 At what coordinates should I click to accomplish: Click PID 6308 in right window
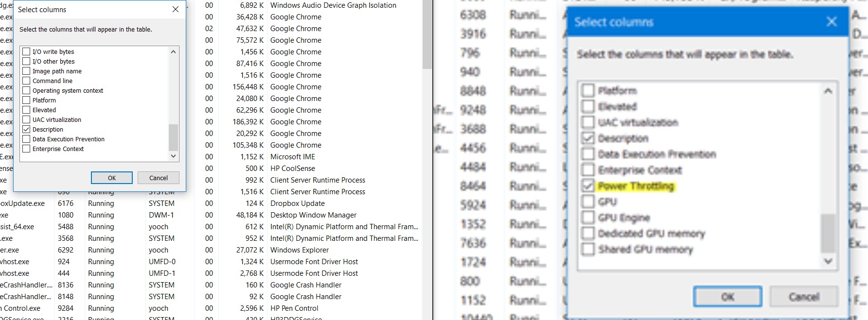pyautogui.click(x=473, y=15)
